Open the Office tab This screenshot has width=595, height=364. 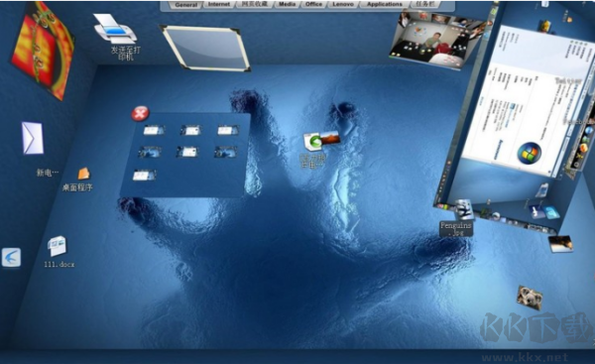[x=313, y=4]
